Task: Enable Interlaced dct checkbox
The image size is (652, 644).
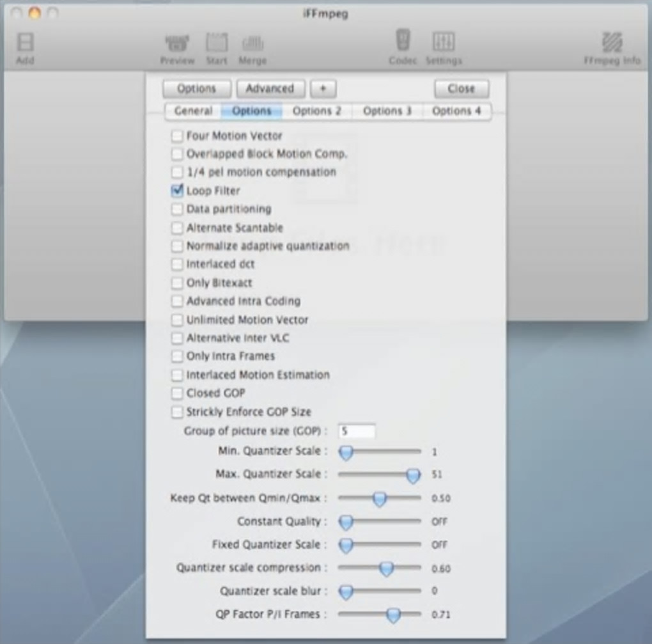Action: click(177, 264)
